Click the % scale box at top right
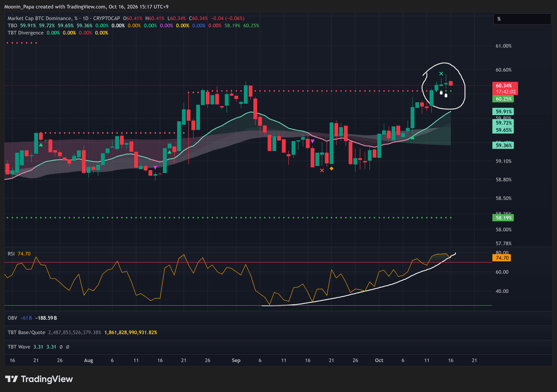The height and width of the screenshot is (392, 557). 521,19
